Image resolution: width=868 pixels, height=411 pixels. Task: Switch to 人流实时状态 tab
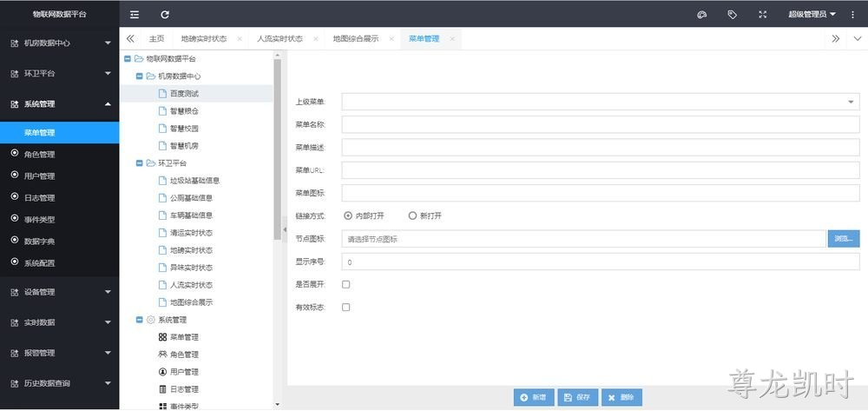coord(280,39)
